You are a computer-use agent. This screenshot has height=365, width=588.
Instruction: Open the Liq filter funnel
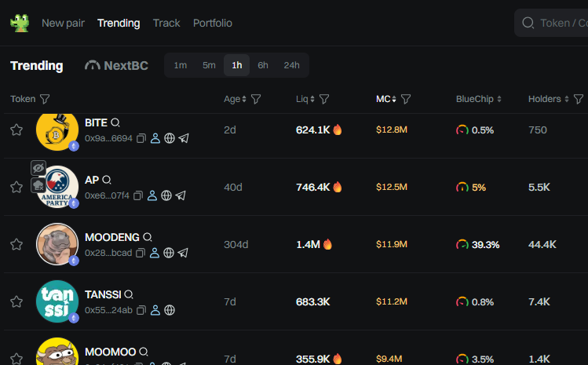pyautogui.click(x=324, y=99)
